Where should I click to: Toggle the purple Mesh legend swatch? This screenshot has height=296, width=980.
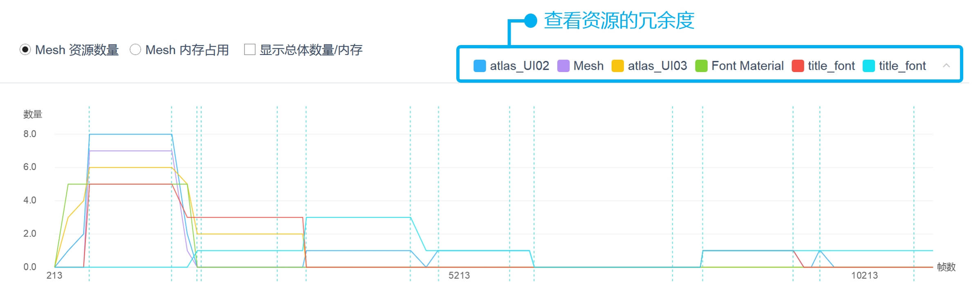[563, 66]
